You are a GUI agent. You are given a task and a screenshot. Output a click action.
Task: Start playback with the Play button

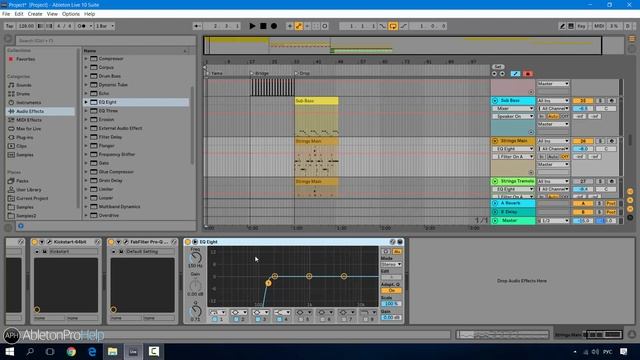tap(252, 26)
